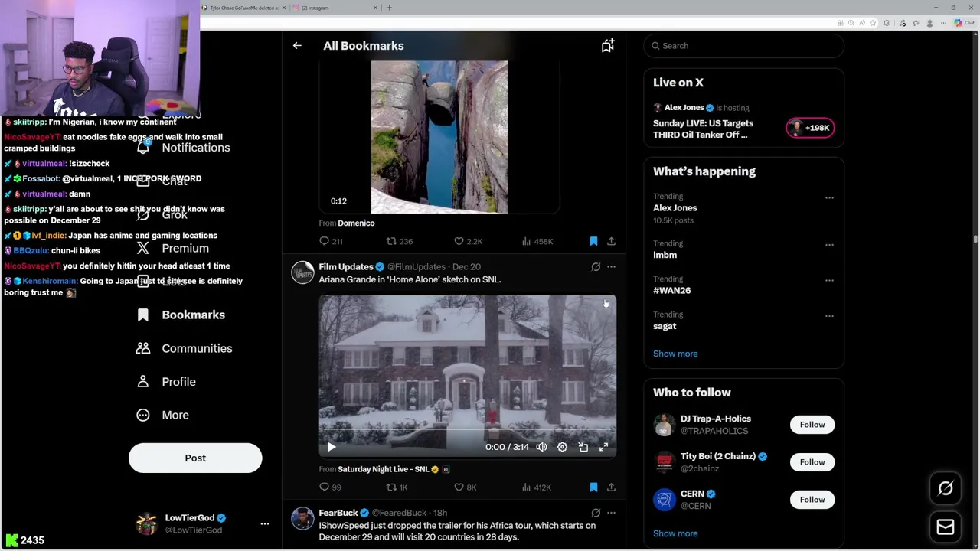Follow CERN
The height and width of the screenshot is (551, 980).
pos(812,500)
